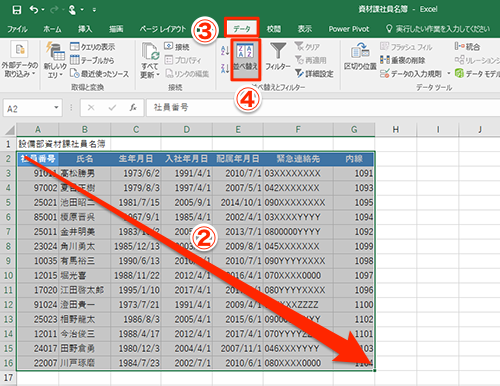
Task: Click the リレーションシップ button
Action: 477,60
